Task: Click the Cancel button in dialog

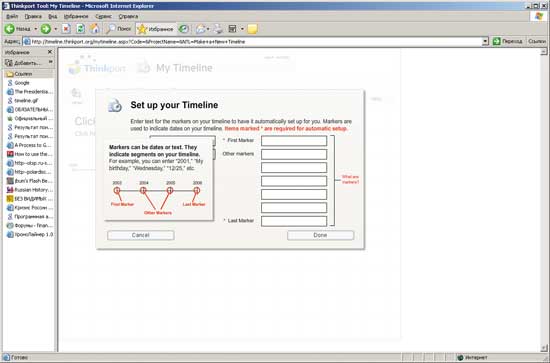Action: click(x=141, y=235)
